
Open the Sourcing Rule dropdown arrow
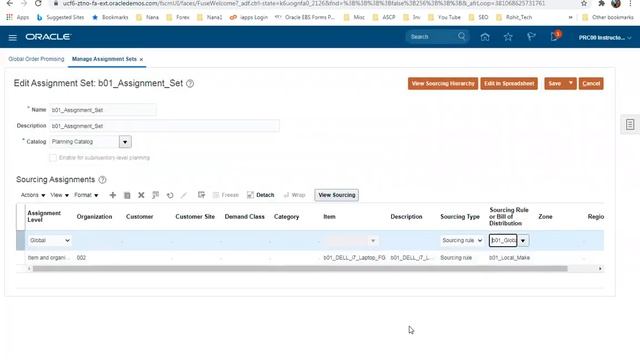coord(523,240)
